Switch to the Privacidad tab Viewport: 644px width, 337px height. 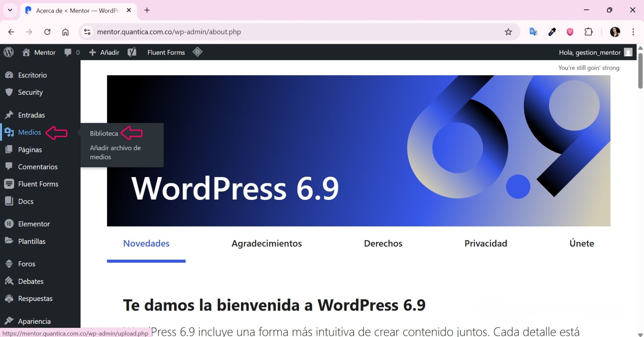point(486,243)
